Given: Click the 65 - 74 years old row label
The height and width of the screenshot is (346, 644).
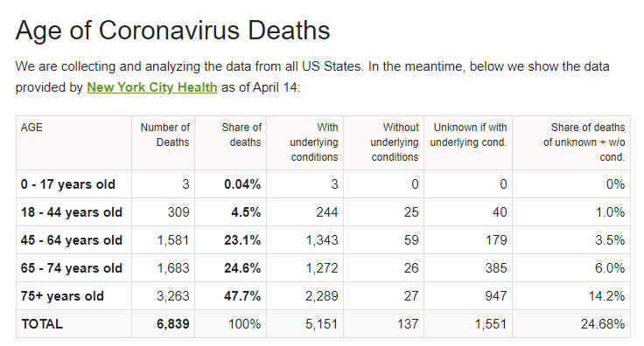Looking at the screenshot, I should pos(72,268).
